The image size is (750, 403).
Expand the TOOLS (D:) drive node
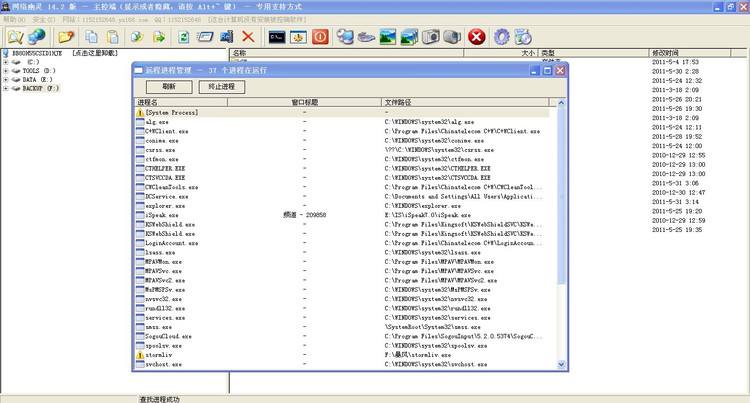pos(6,71)
